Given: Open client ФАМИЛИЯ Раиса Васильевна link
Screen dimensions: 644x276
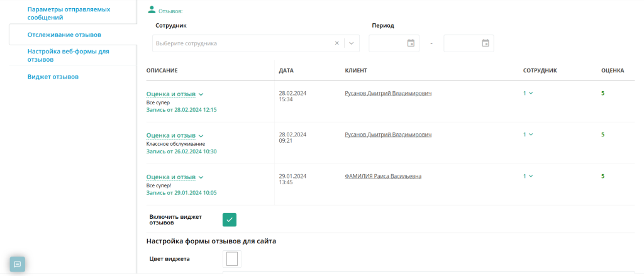Looking at the screenshot, I should pyautogui.click(x=383, y=176).
